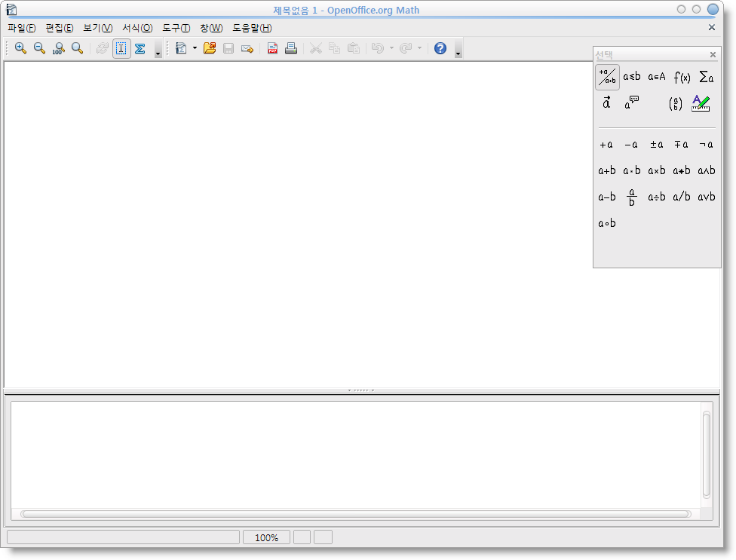Click the Paste clipboard icon
The image size is (736, 560).
(354, 48)
